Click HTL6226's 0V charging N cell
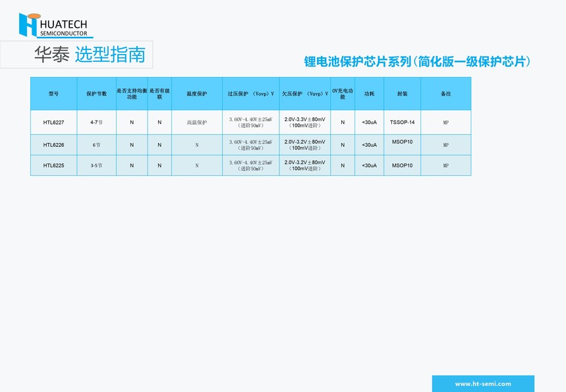The height and width of the screenshot is (392, 566). (343, 145)
